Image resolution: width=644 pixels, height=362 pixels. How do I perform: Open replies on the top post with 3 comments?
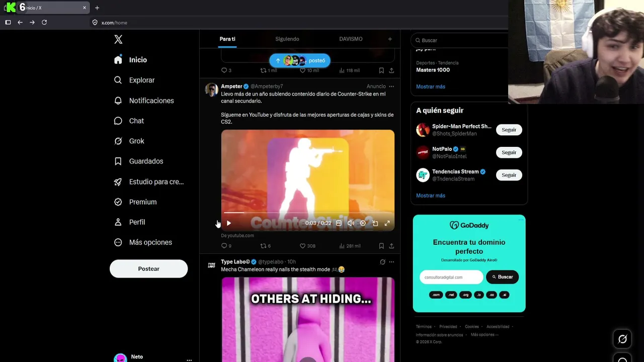coord(226,70)
